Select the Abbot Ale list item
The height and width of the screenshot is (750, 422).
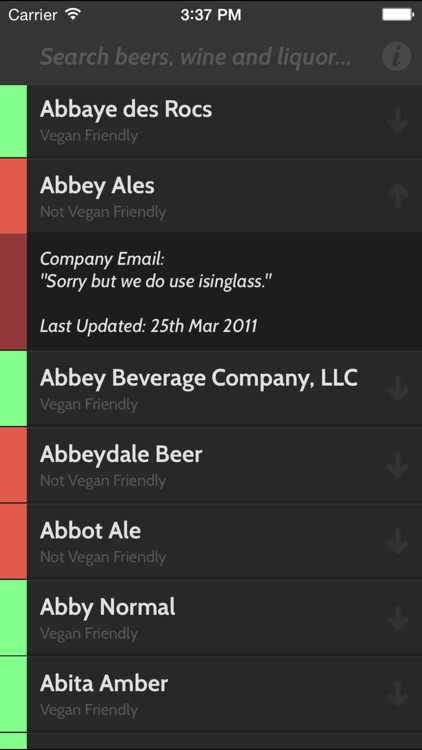point(211,541)
